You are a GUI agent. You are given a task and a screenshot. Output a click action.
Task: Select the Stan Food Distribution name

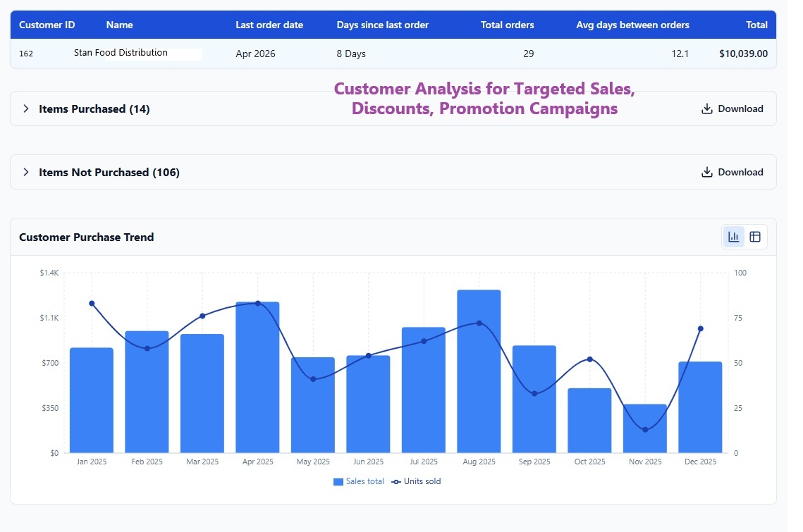(121, 52)
